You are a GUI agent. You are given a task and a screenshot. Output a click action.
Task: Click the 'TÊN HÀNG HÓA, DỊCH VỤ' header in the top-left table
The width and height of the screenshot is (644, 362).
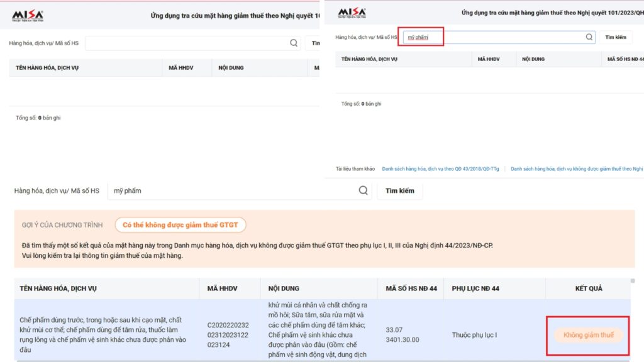[x=47, y=68]
